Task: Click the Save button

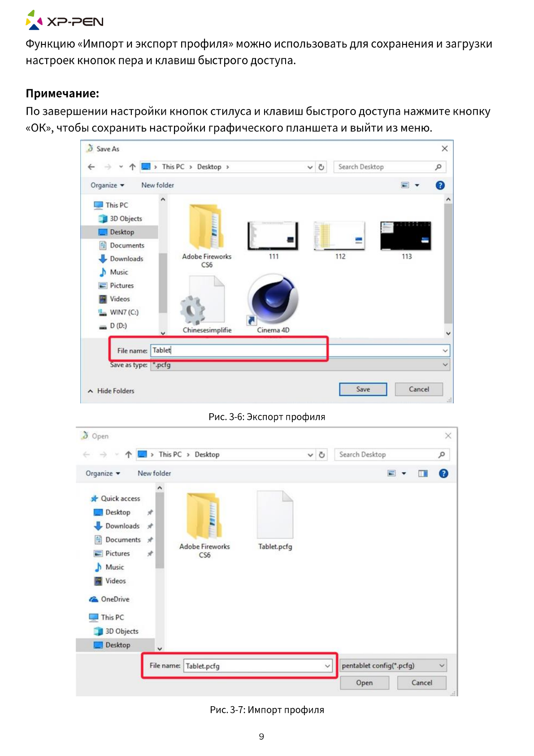Action: [363, 389]
